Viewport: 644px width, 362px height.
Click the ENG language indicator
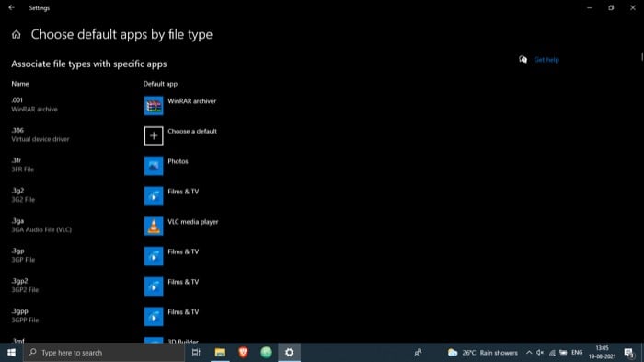click(x=577, y=353)
